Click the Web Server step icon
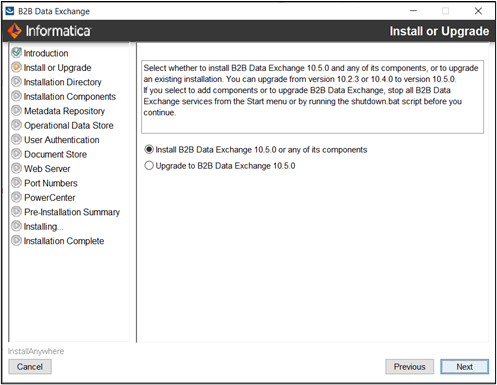This screenshot has width=497, height=385. pos(16,168)
